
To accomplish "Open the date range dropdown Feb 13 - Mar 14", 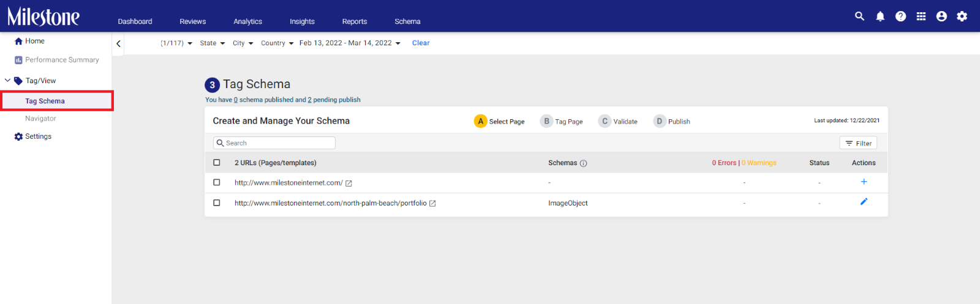I will 350,43.
